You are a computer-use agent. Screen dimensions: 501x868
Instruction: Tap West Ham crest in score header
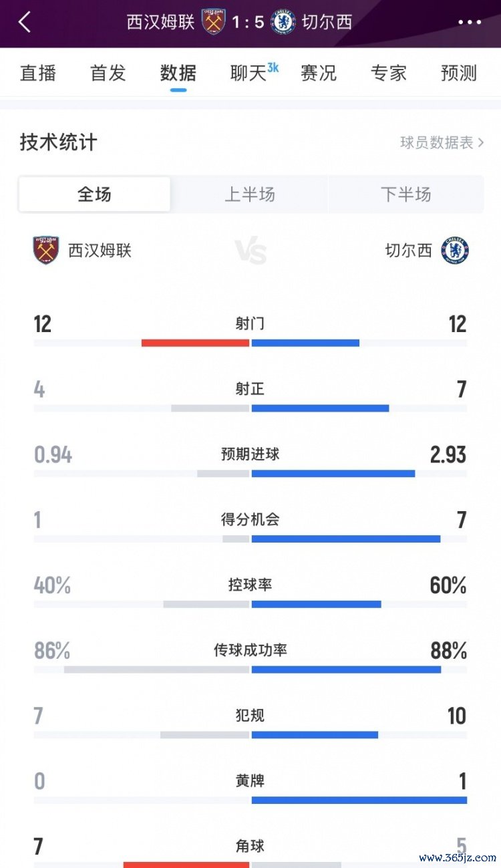[x=214, y=22]
